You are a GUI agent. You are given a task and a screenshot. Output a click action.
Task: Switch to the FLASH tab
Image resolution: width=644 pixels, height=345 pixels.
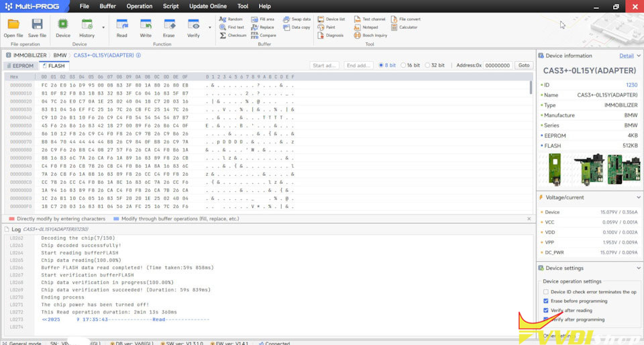coord(54,66)
